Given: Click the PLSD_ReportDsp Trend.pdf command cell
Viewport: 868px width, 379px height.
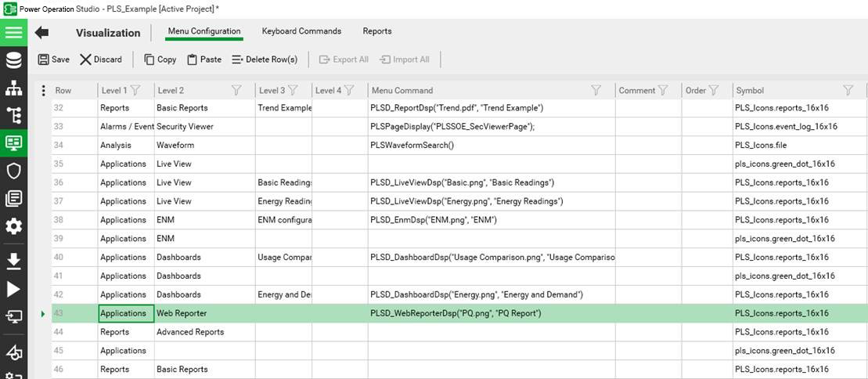Looking at the screenshot, I should point(492,108).
